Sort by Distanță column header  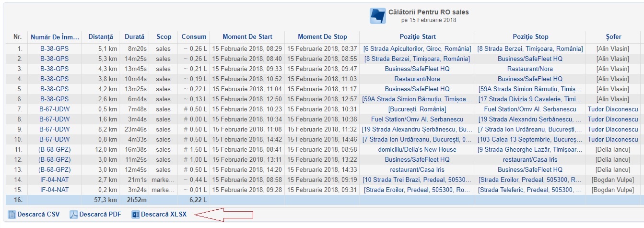coord(101,37)
